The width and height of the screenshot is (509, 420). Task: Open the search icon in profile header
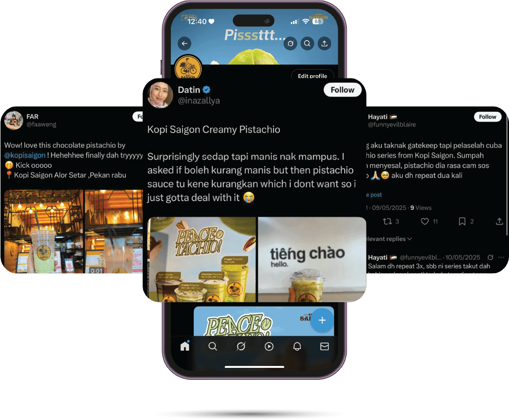[307, 44]
